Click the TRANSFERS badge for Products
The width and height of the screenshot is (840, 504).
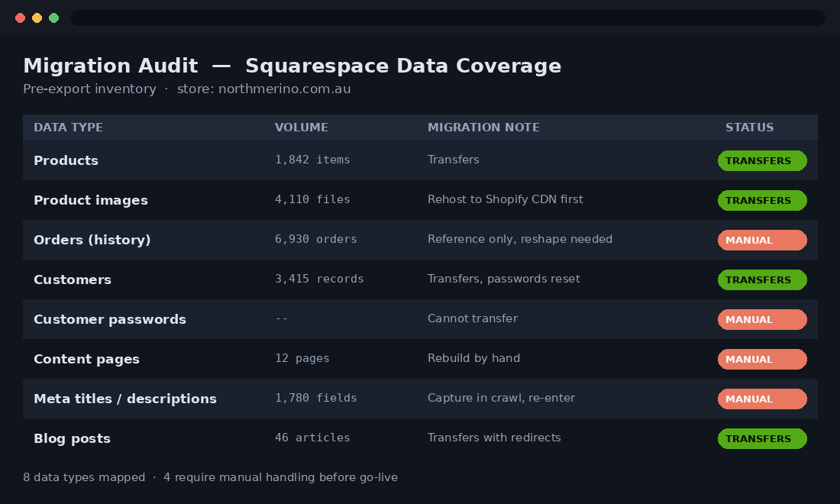762,160
